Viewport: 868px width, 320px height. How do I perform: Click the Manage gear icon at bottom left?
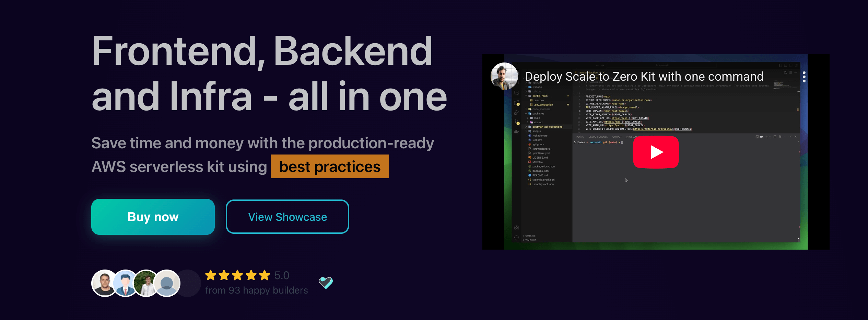click(x=516, y=237)
